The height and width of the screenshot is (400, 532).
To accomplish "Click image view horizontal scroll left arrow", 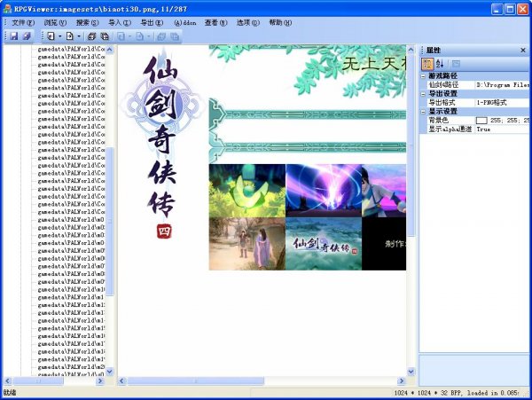I will [121, 381].
